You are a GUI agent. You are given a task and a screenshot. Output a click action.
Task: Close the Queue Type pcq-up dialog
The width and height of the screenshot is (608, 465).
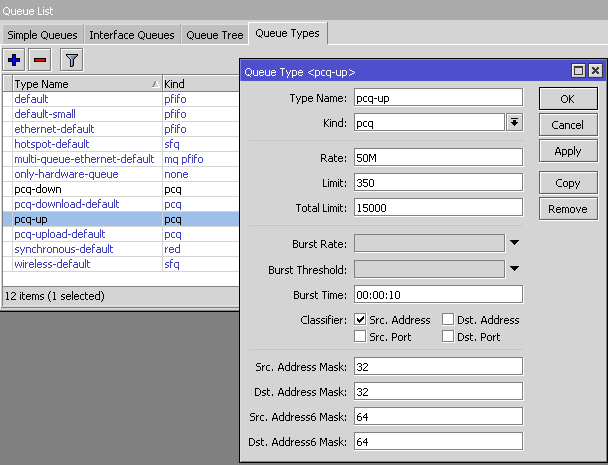[595, 72]
